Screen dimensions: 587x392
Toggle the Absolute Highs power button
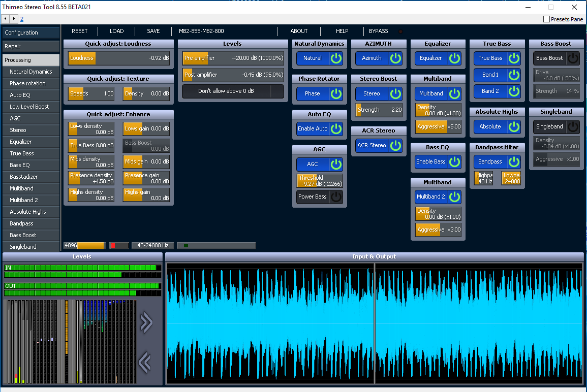point(514,127)
